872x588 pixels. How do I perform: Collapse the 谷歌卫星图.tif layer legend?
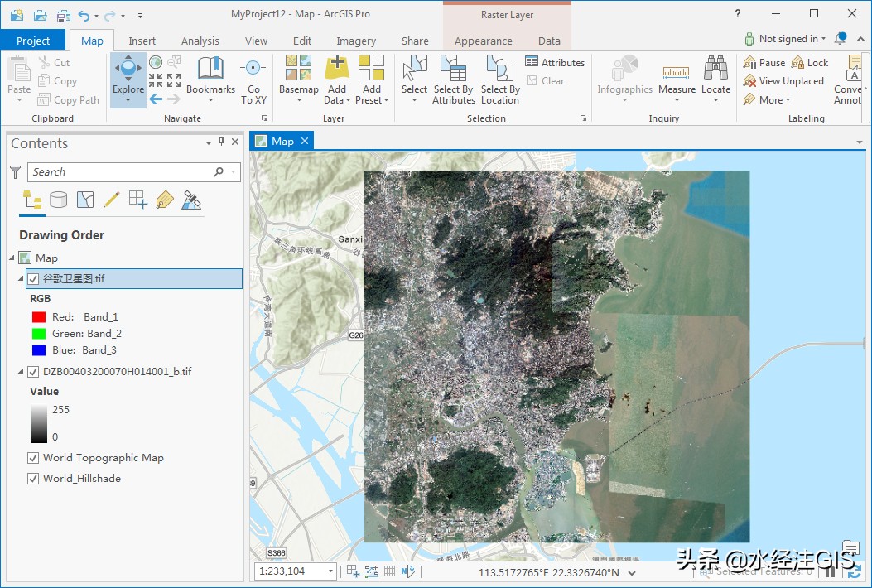coord(22,278)
